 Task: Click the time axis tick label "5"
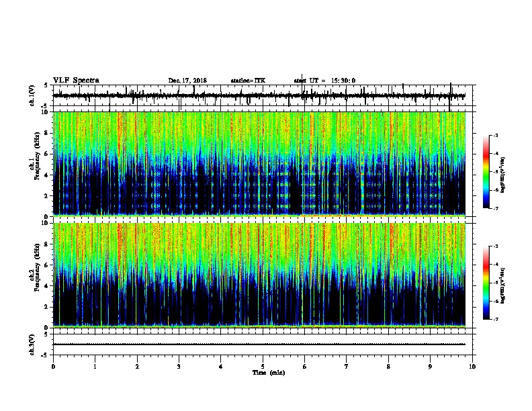(263, 367)
